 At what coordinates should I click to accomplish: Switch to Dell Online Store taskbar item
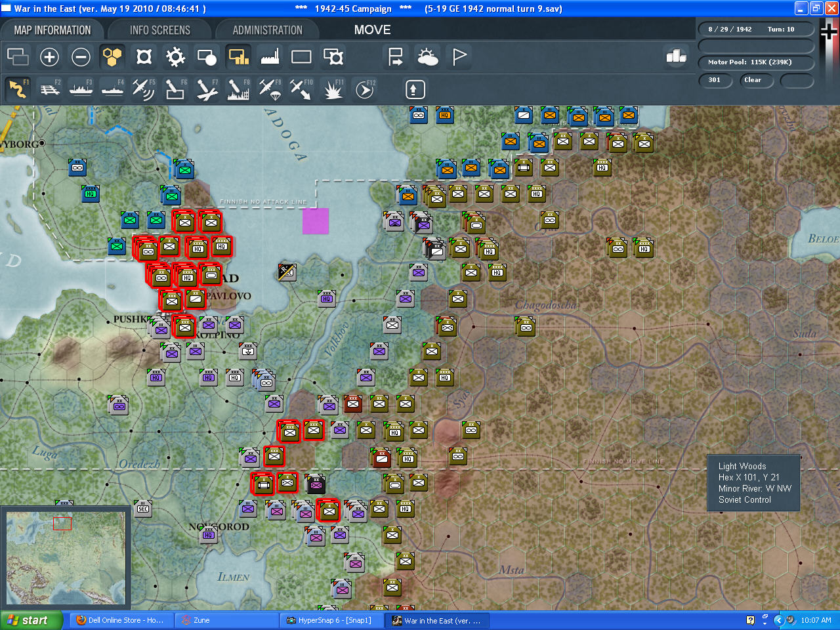coord(121,620)
